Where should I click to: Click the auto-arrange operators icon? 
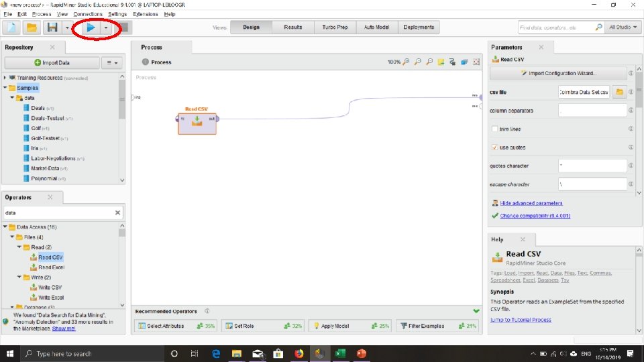pyautogui.click(x=452, y=62)
